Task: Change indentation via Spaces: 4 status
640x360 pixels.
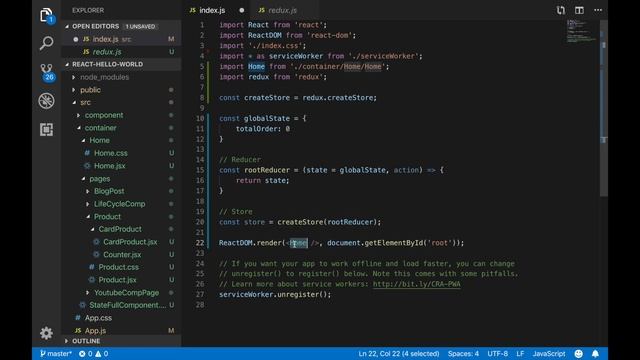Action: pos(463,353)
